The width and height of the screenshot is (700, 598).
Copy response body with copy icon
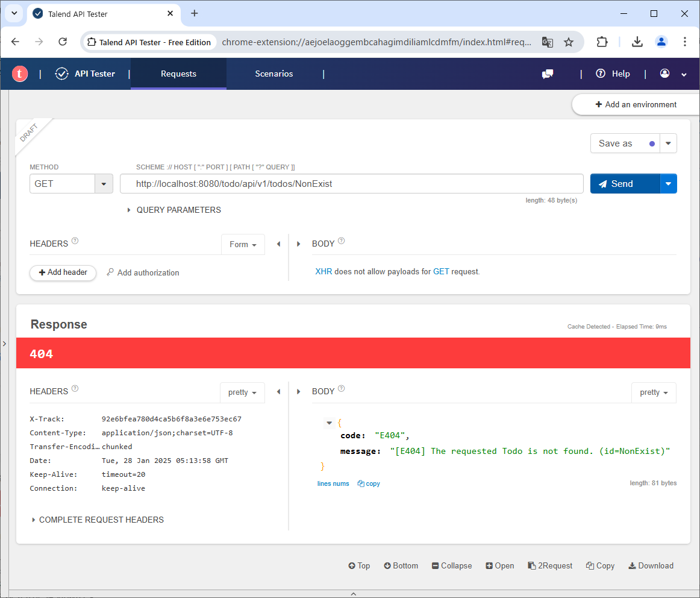[369, 483]
